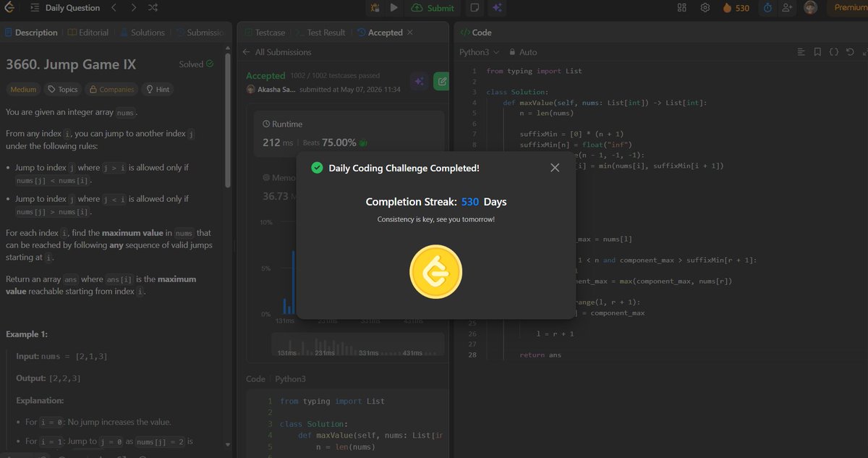Switch to the Editorial tab
868x458 pixels.
(88, 33)
